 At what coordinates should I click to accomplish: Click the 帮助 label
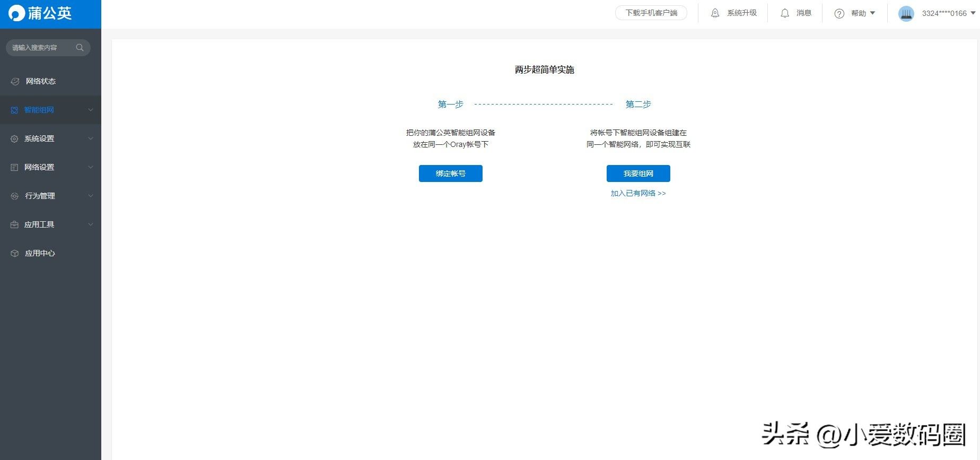(859, 13)
